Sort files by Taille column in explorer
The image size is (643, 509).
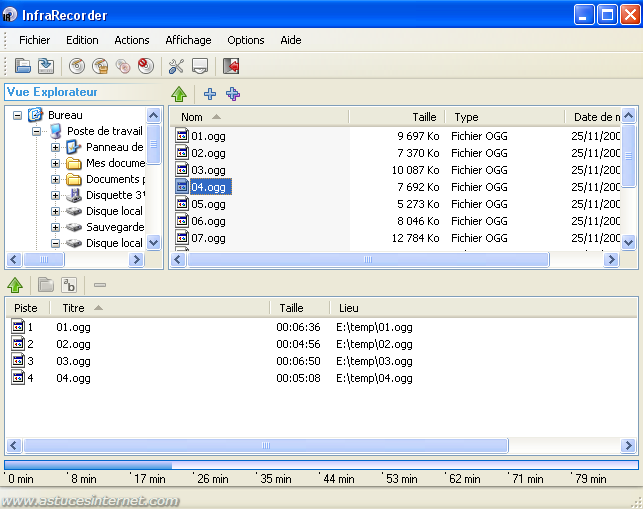397,117
